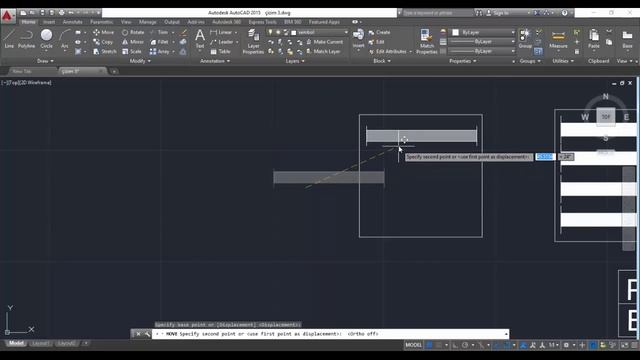Toggle layer on/off lightbulb icon
The image size is (640, 360).
point(270,32)
